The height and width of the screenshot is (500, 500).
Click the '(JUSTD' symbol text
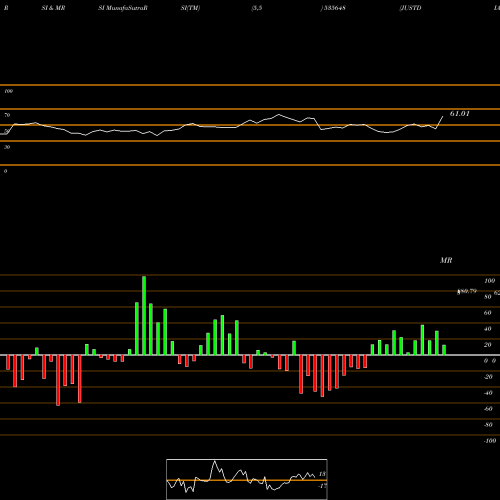pos(410,8)
